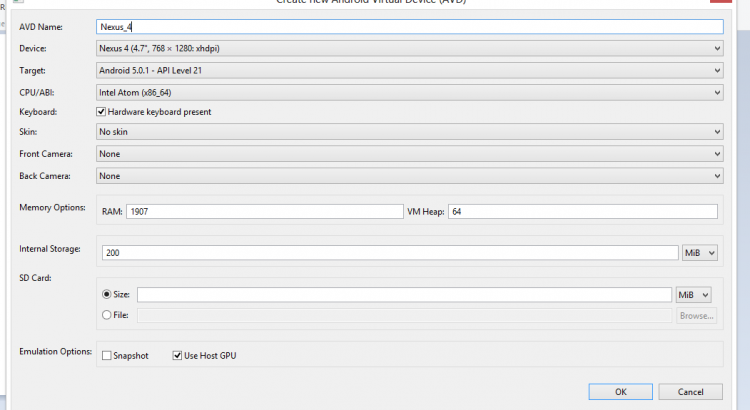Click the VM Heap input field
750x410 pixels.
(582, 211)
